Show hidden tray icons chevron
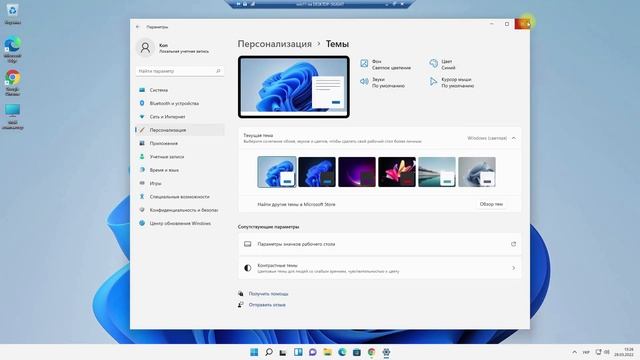The width and height of the screenshot is (640, 360). click(574, 352)
